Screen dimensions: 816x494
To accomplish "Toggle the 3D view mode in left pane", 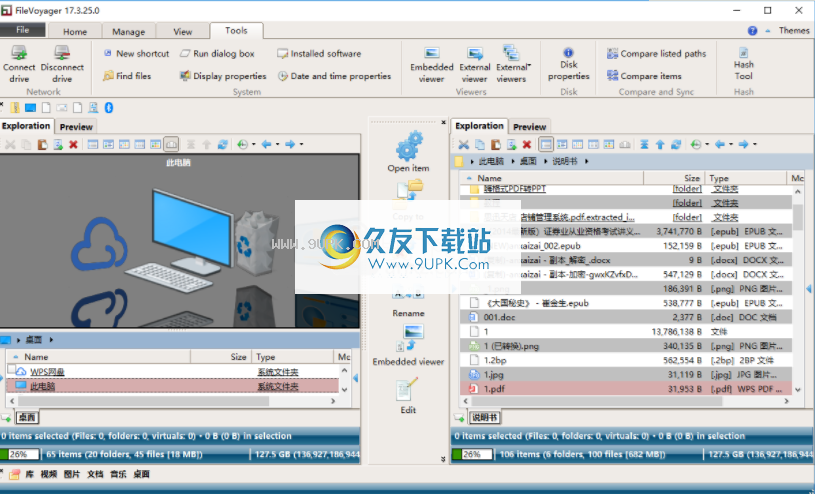I will [171, 144].
